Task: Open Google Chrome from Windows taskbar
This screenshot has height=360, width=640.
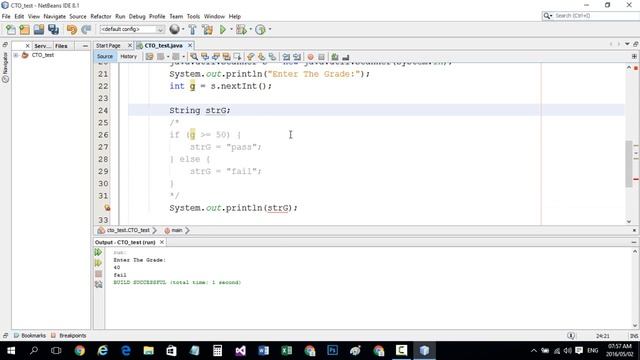Action: 80,351
